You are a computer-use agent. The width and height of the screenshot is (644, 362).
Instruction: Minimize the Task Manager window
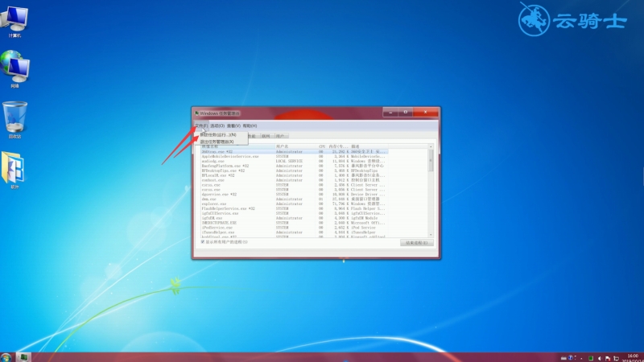point(390,112)
